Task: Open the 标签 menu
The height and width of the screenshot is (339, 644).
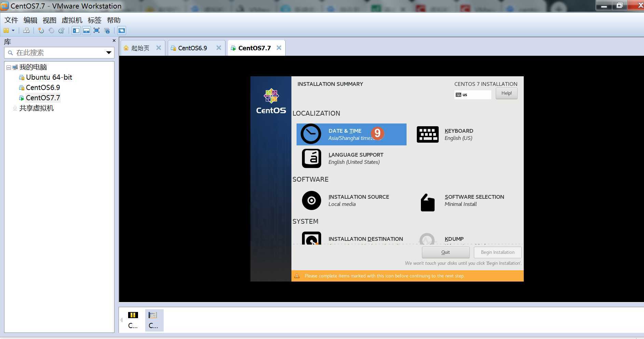Action: 94,20
